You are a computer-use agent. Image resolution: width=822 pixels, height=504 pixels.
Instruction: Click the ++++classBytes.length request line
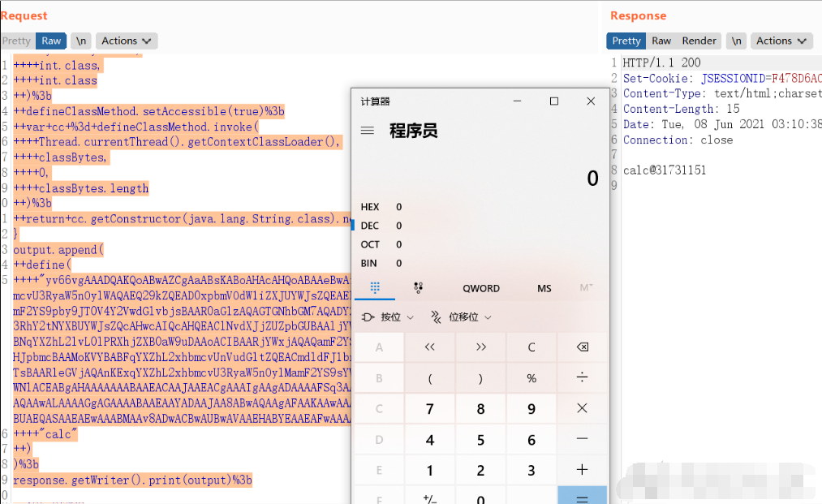click(80, 188)
